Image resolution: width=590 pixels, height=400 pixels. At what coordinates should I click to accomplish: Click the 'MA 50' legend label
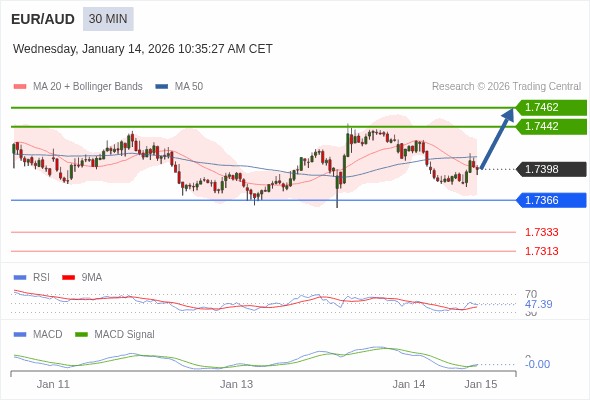189,87
